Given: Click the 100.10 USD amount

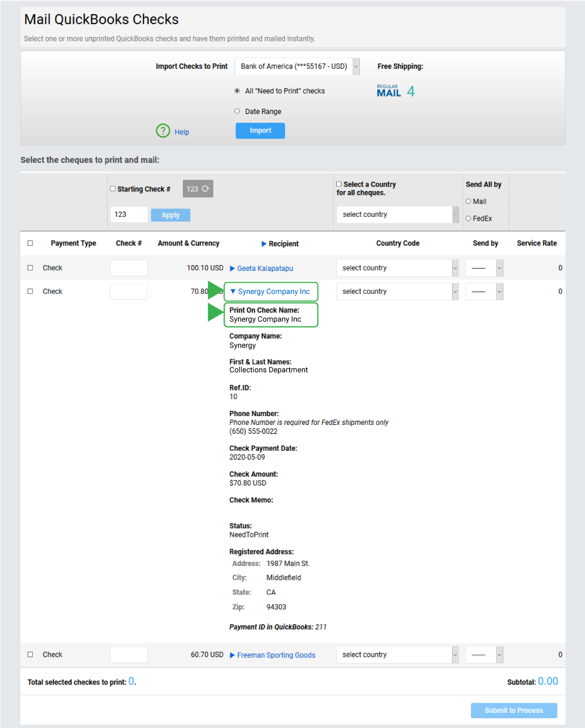Looking at the screenshot, I should [205, 268].
